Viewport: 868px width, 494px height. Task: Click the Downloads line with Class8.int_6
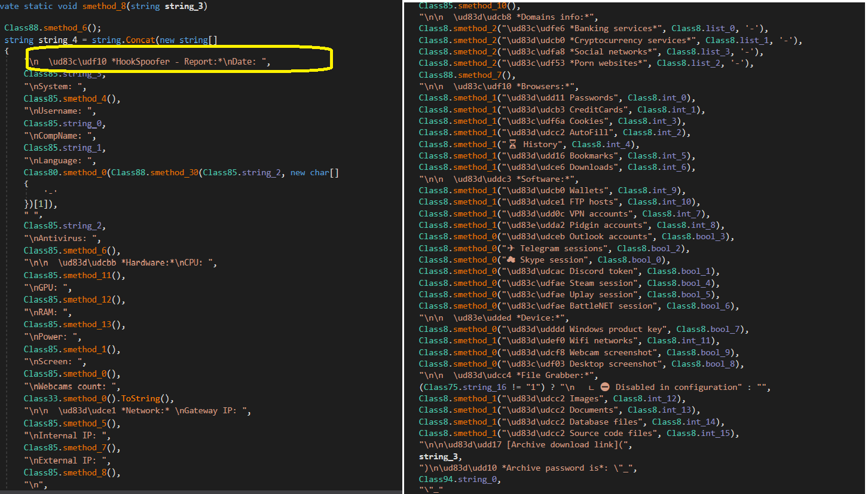557,167
